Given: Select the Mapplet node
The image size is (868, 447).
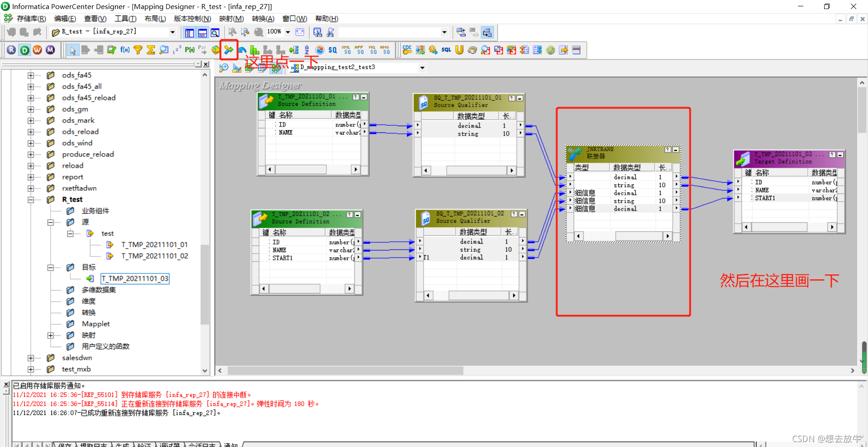Looking at the screenshot, I should coord(96,324).
